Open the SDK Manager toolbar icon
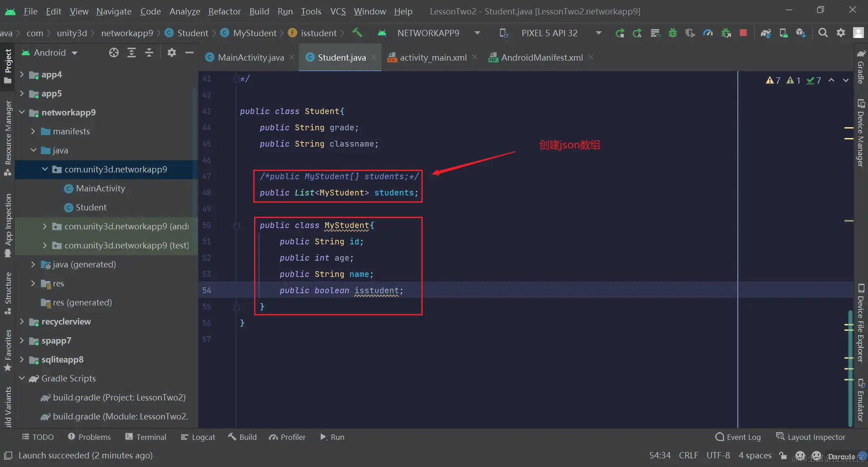The width and height of the screenshot is (868, 467). point(801,33)
